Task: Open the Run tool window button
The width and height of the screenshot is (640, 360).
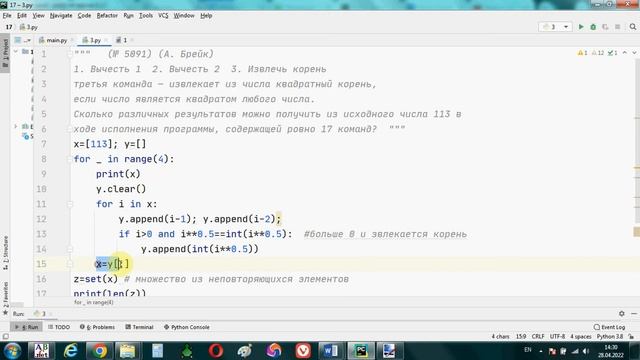Action: pos(27,327)
